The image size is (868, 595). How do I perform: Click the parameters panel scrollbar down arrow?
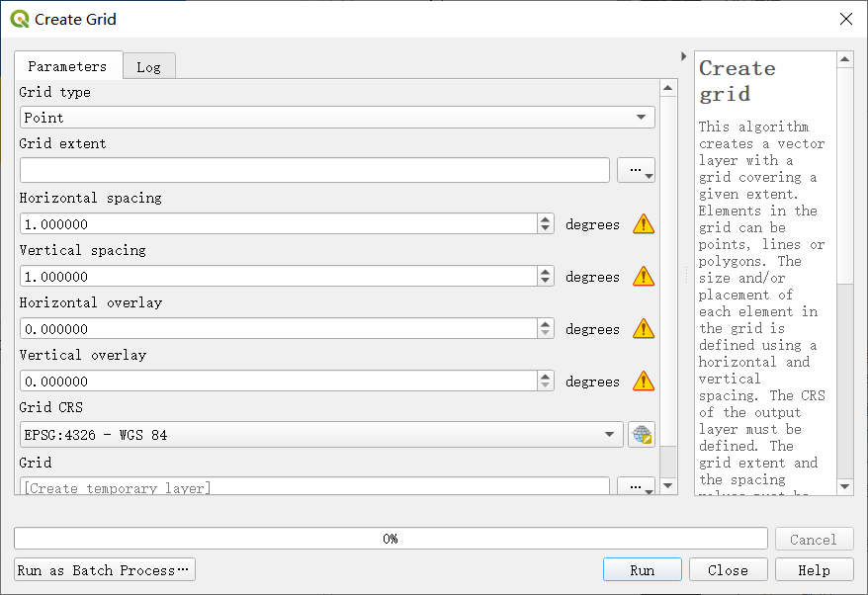coord(668,485)
